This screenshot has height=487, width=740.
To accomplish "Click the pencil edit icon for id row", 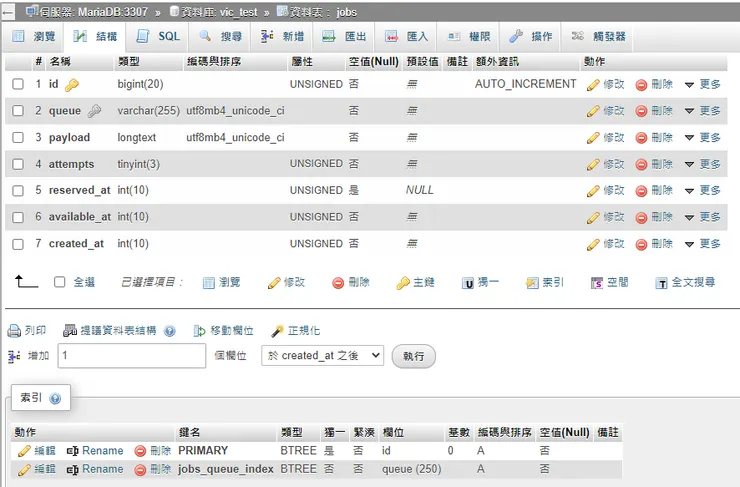I will pyautogui.click(x=593, y=85).
